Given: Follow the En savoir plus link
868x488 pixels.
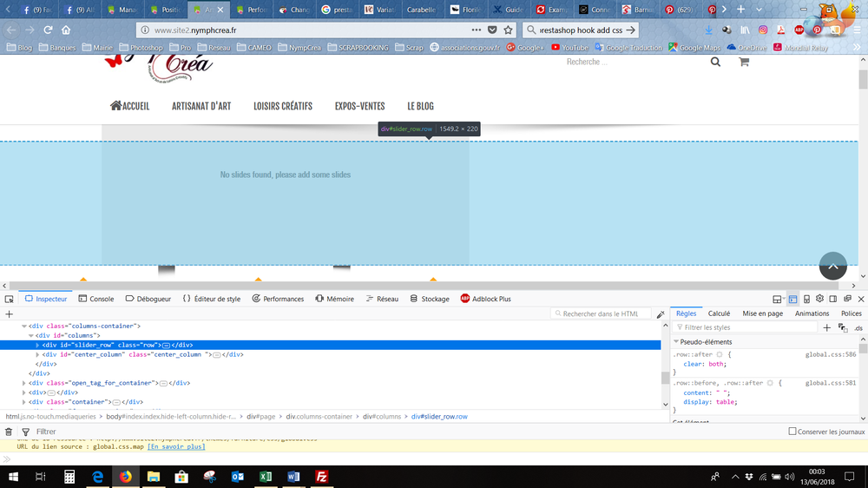Looking at the screenshot, I should pyautogui.click(x=176, y=446).
